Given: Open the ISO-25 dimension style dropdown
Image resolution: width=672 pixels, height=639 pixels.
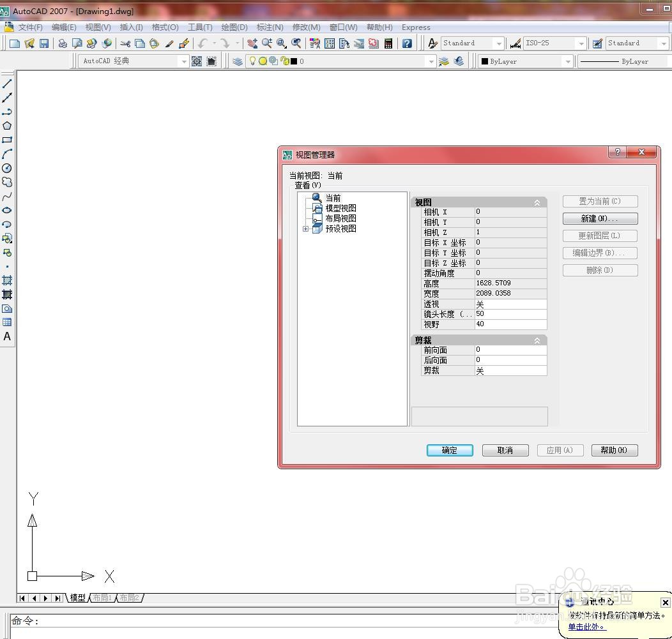Looking at the screenshot, I should coord(581,43).
